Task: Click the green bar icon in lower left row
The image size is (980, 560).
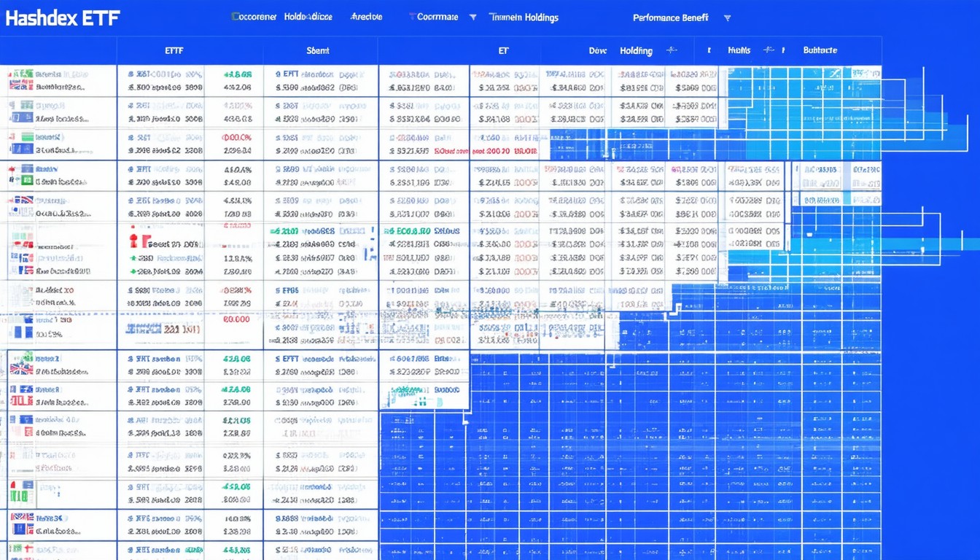Action: click(x=22, y=495)
